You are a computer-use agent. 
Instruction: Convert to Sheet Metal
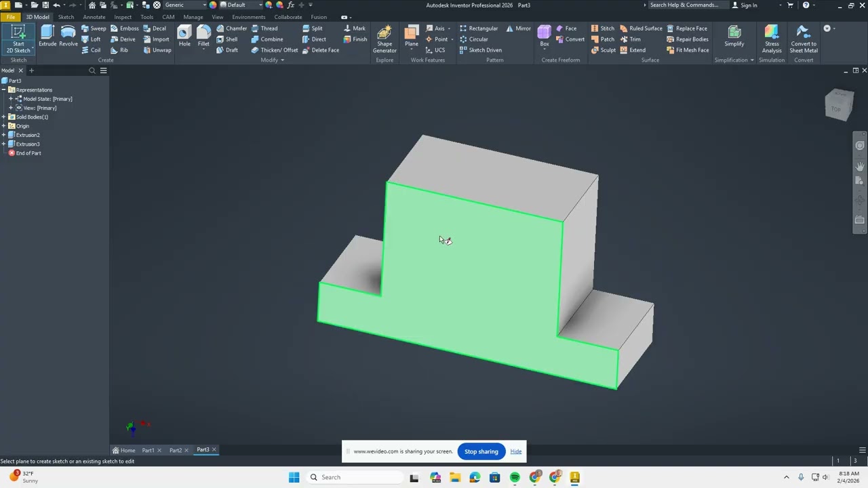point(804,39)
